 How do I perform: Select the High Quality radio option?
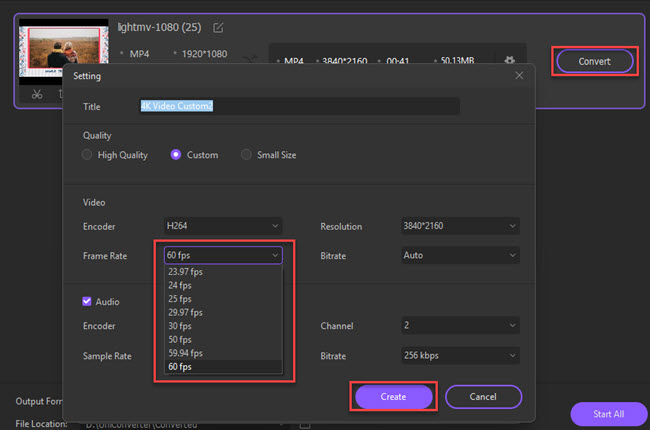pos(87,155)
